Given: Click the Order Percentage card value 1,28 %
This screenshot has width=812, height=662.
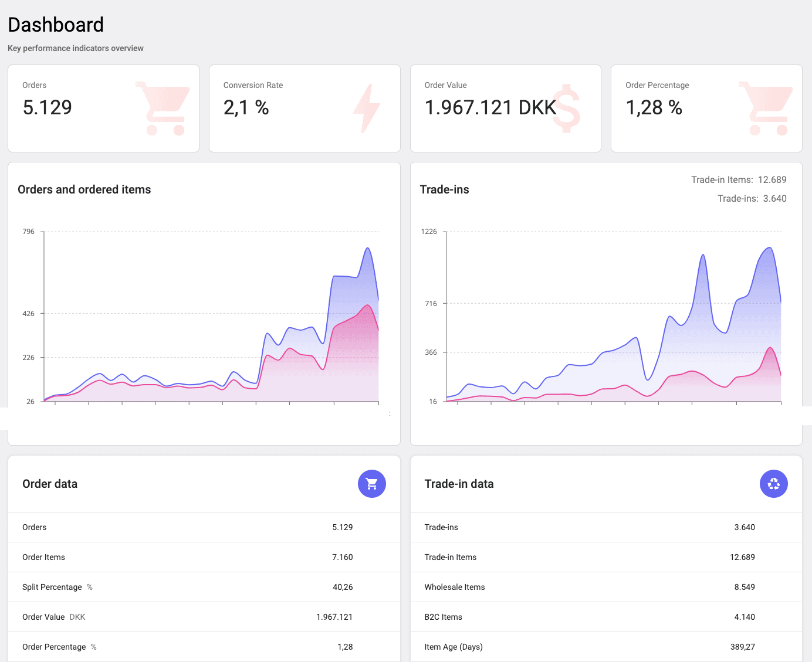Looking at the screenshot, I should 654,107.
